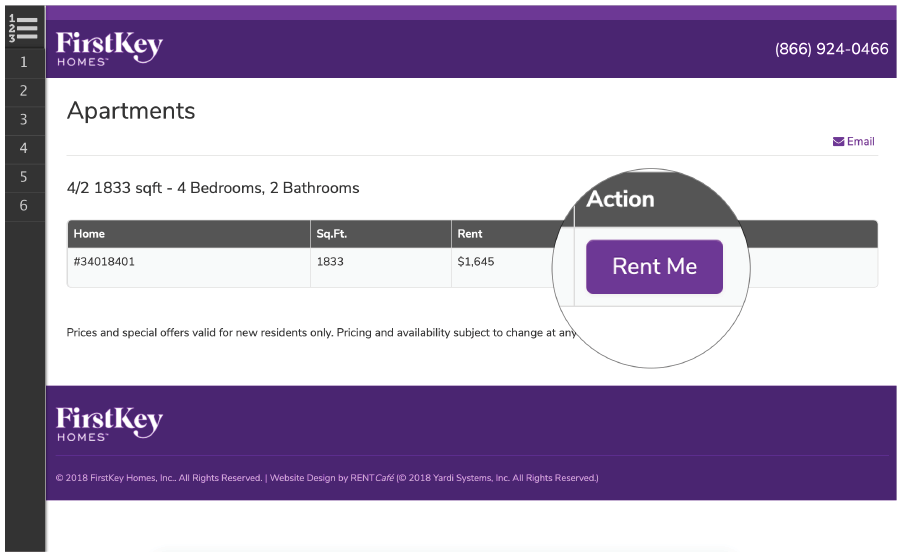Choose step 5 in the sidebar
The image size is (906, 557).
(x=24, y=177)
